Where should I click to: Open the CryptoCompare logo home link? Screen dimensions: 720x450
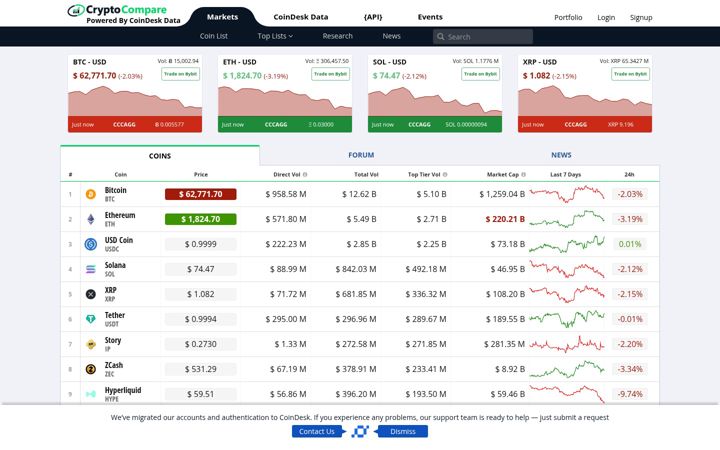point(124,14)
